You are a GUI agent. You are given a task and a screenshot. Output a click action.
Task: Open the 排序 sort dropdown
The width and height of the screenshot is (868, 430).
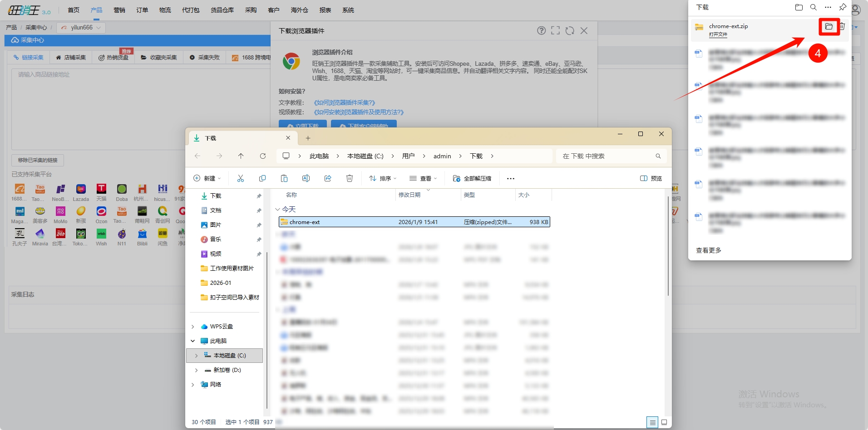(x=383, y=178)
